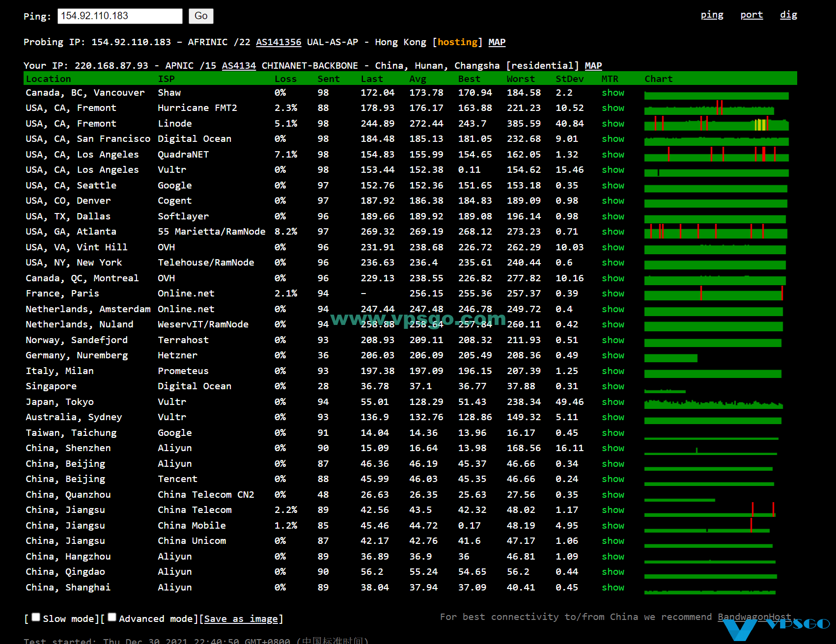Show MTR for China Shenzhen Aliyun
Image resolution: width=836 pixels, height=644 pixels.
tap(613, 448)
